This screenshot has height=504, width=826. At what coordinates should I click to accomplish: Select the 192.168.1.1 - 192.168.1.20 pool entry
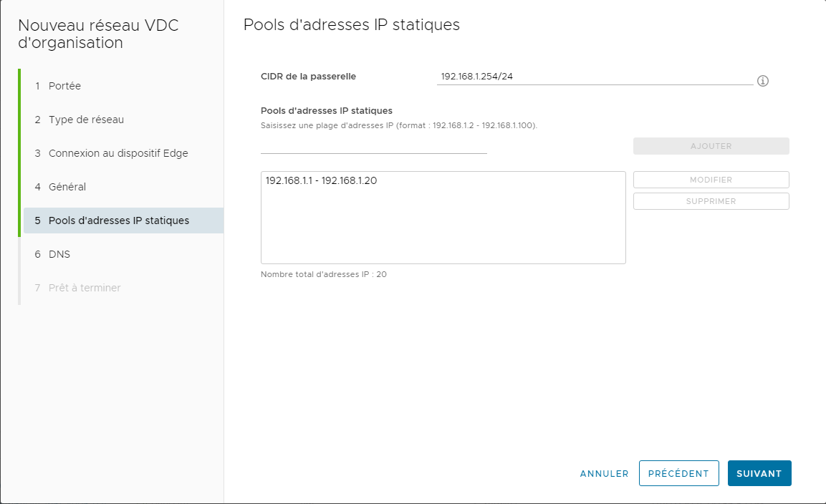321,180
